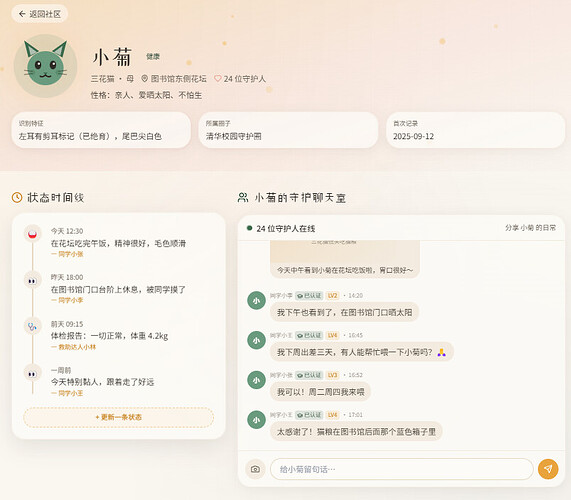The image size is (571, 500).
Task: Open the 清华校园守护圈 circle card
Action: pos(288,130)
